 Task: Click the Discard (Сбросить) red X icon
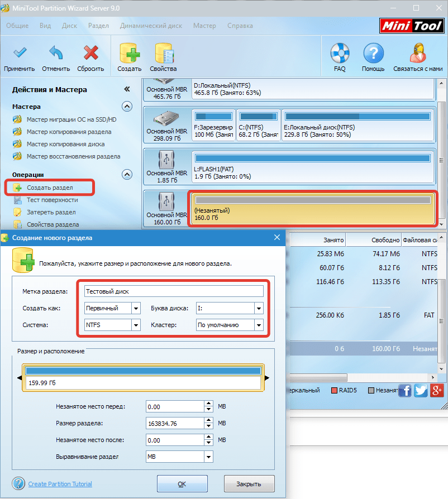(90, 54)
